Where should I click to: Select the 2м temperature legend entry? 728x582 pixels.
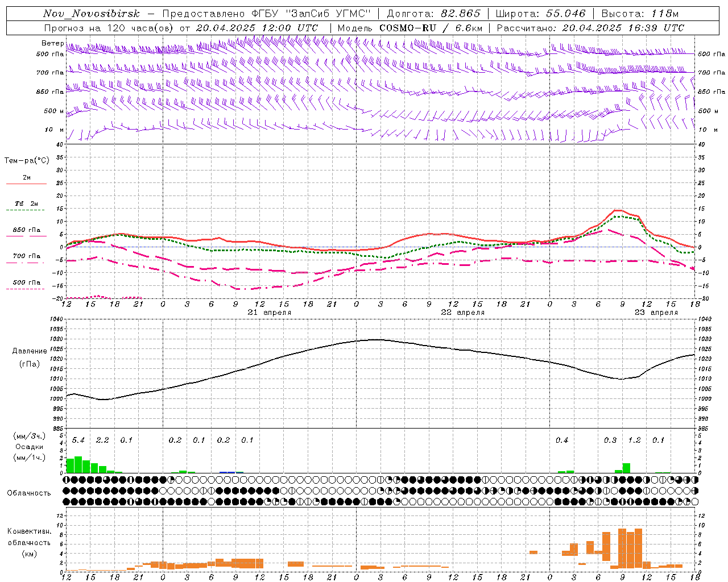click(x=27, y=177)
